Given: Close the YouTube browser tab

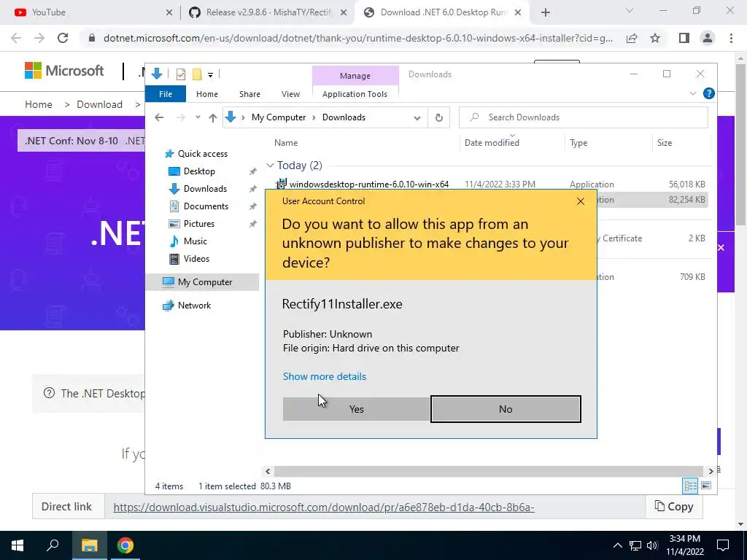Looking at the screenshot, I should coord(169,12).
